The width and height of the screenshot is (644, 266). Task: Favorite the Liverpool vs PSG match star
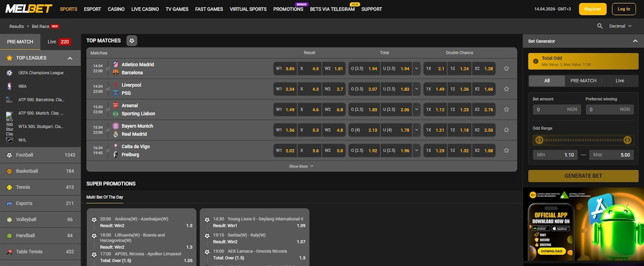click(x=506, y=89)
